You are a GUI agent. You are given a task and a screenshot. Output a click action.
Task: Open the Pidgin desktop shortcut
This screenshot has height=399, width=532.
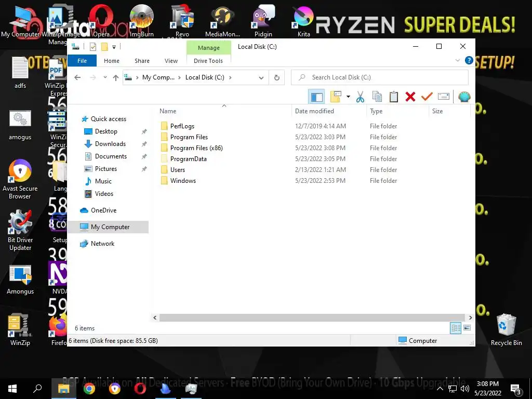(x=263, y=20)
